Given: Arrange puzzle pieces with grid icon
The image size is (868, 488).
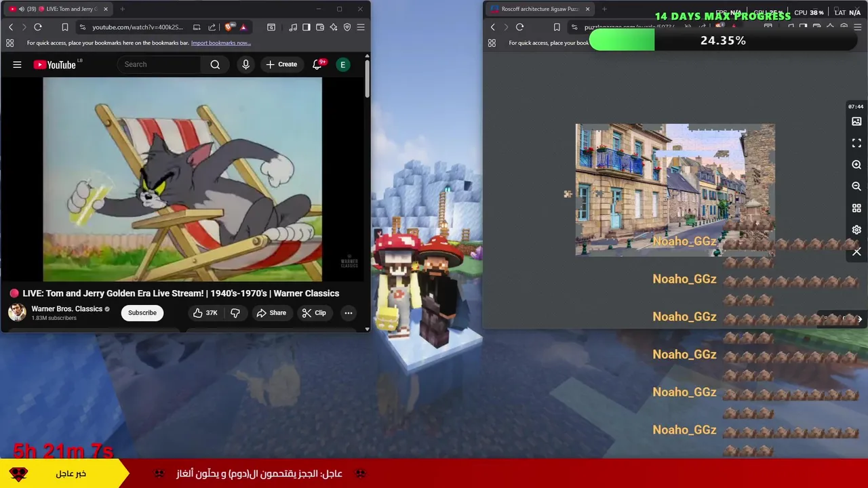Looking at the screenshot, I should point(856,208).
